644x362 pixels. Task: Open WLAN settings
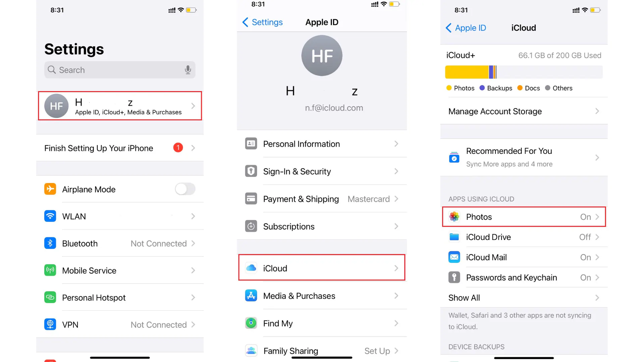[x=119, y=216]
